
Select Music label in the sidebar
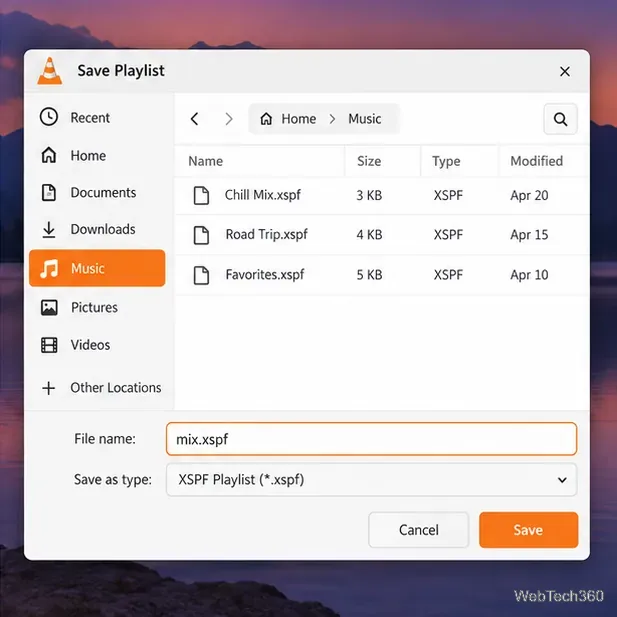pyautogui.click(x=87, y=268)
